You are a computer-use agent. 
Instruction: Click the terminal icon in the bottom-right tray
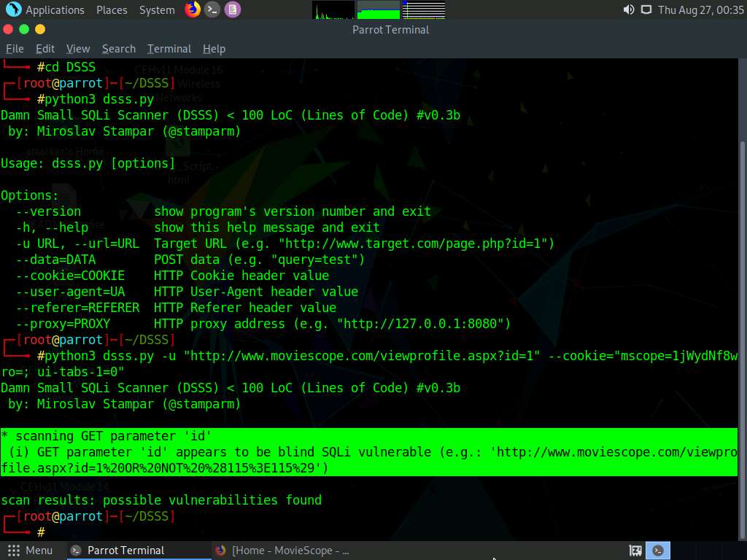(658, 550)
